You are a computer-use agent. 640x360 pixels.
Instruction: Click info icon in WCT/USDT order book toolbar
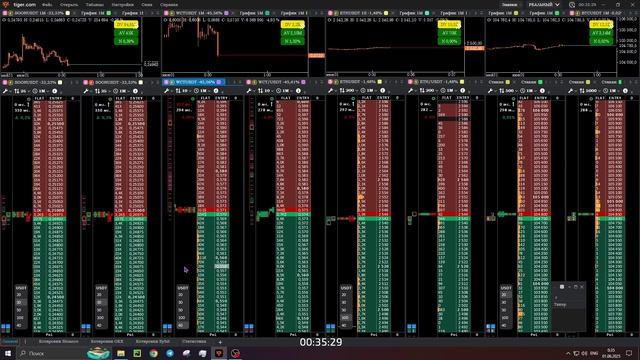298,91
